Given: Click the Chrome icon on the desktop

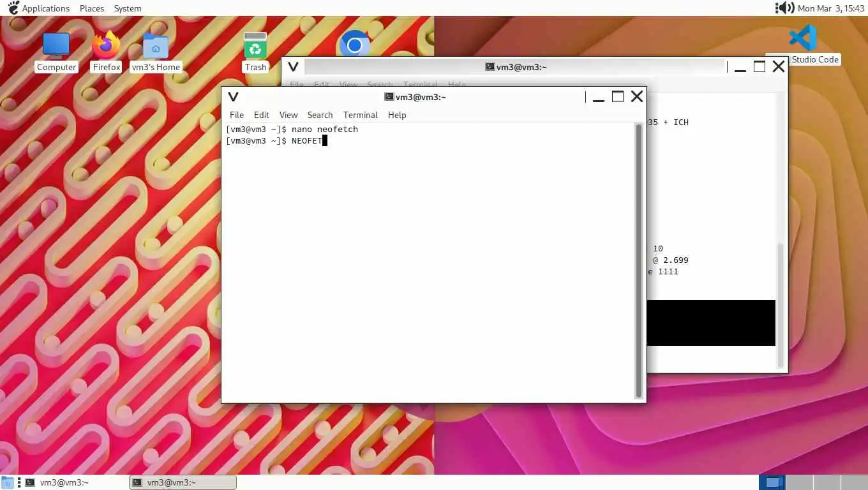Looking at the screenshot, I should [x=355, y=44].
